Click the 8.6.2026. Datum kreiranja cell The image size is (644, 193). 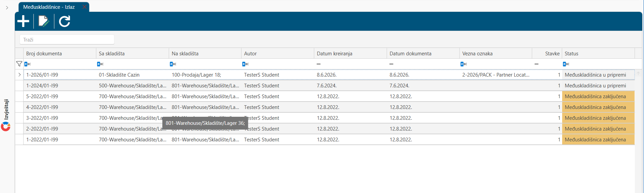[350, 75]
